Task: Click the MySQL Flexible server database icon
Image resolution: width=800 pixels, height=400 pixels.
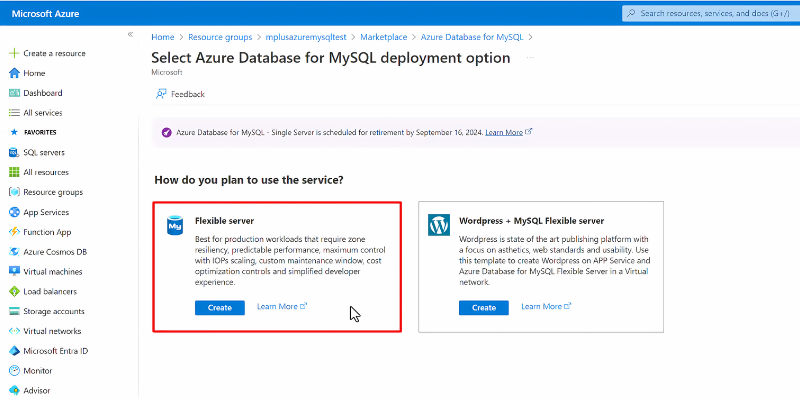Action: [175, 225]
